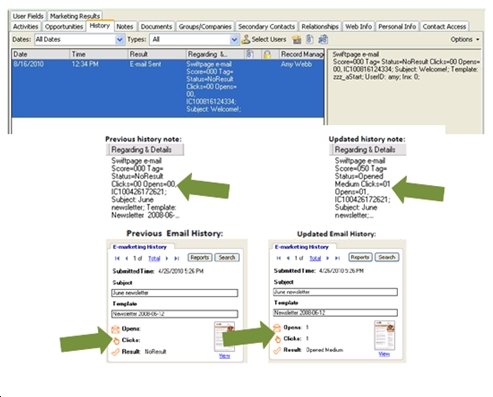
Task: Click Select Users label
Action: point(269,39)
